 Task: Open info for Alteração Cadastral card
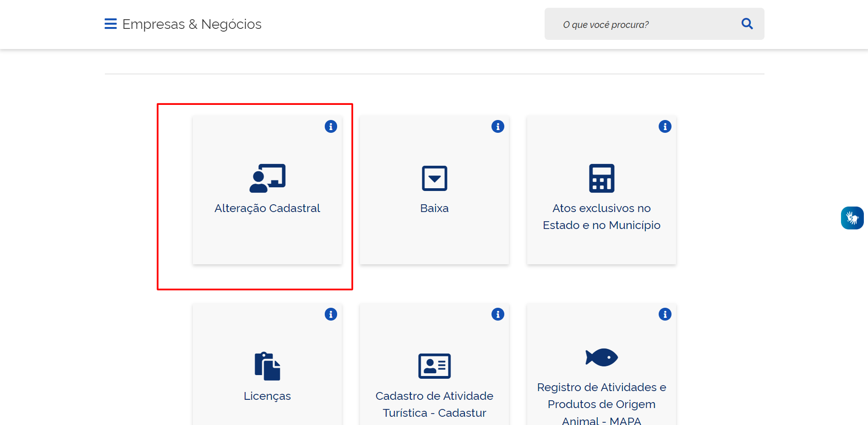(x=331, y=126)
